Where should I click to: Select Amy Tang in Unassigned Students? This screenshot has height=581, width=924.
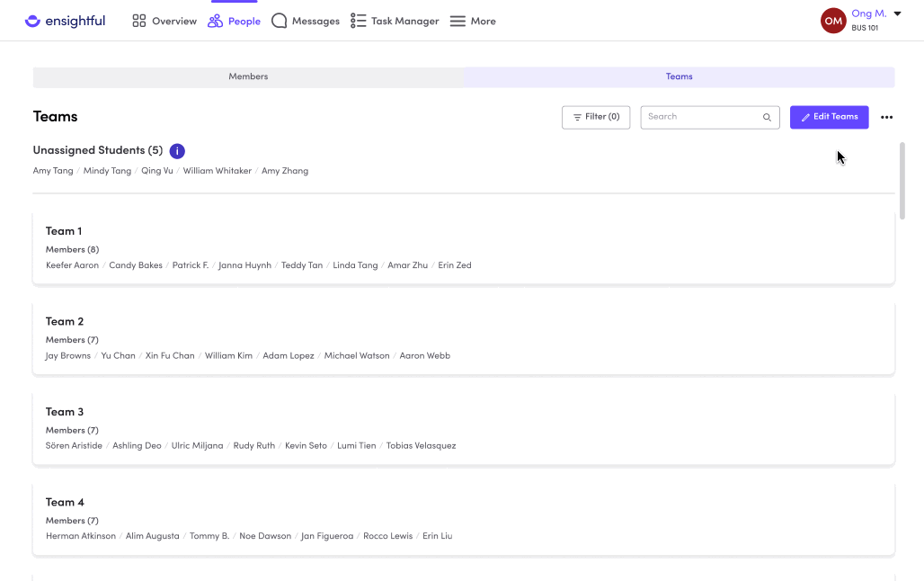(x=52, y=170)
